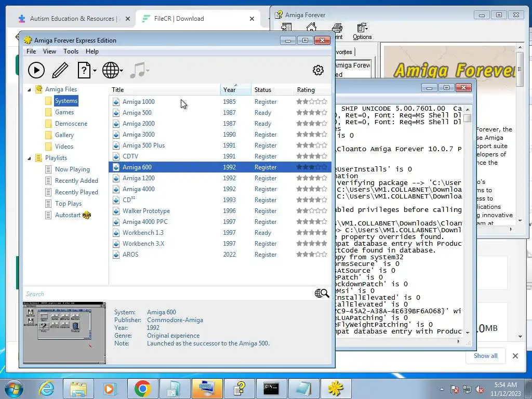The height and width of the screenshot is (399, 532).
Task: Click the Help document icon in toolbar
Action: [84, 70]
